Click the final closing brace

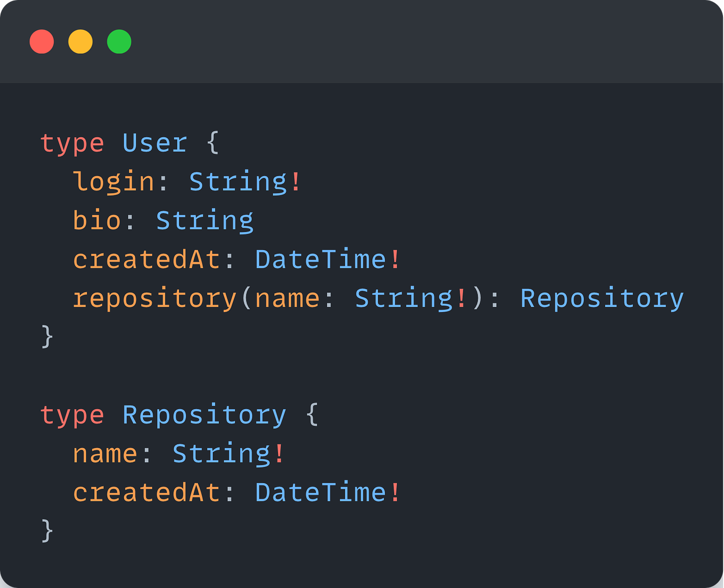coord(47,531)
